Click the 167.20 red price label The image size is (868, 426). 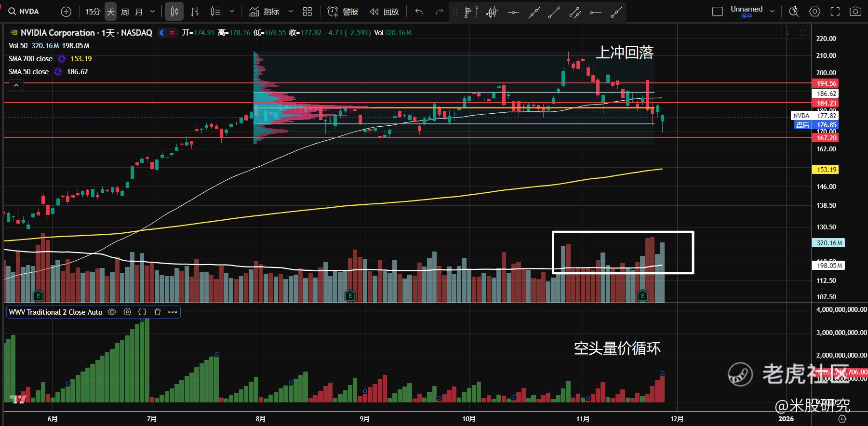[x=827, y=138]
